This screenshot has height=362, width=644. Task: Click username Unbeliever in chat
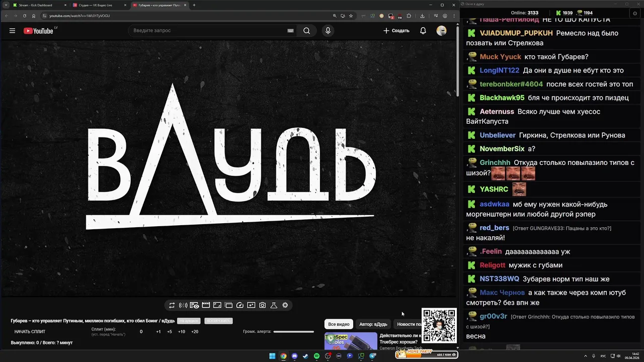pyautogui.click(x=497, y=135)
